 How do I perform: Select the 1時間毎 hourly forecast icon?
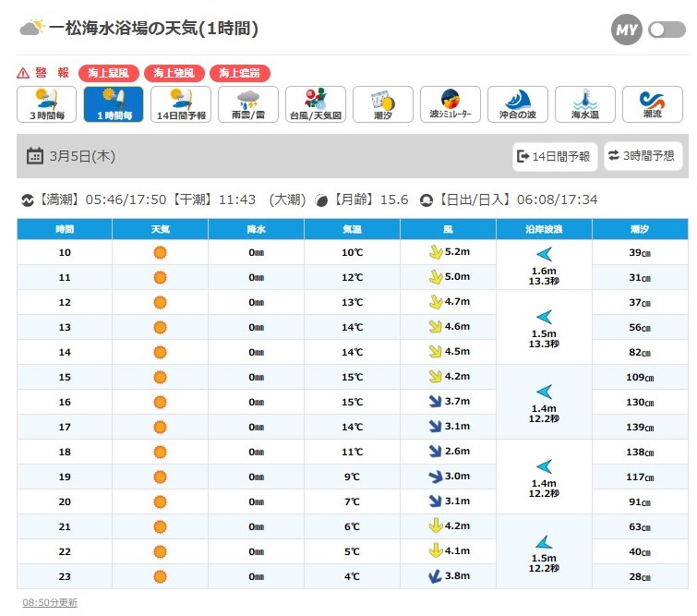[x=114, y=104]
